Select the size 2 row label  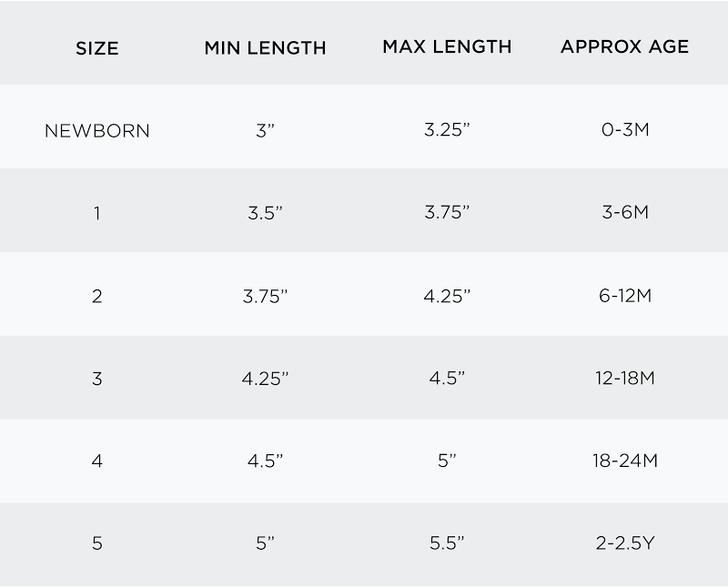click(97, 296)
